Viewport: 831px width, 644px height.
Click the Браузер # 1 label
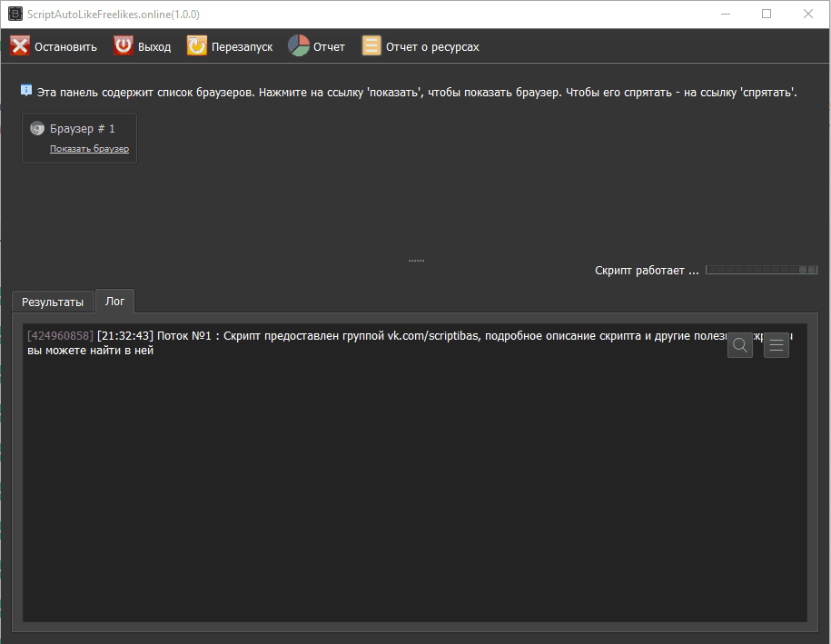pyautogui.click(x=83, y=129)
